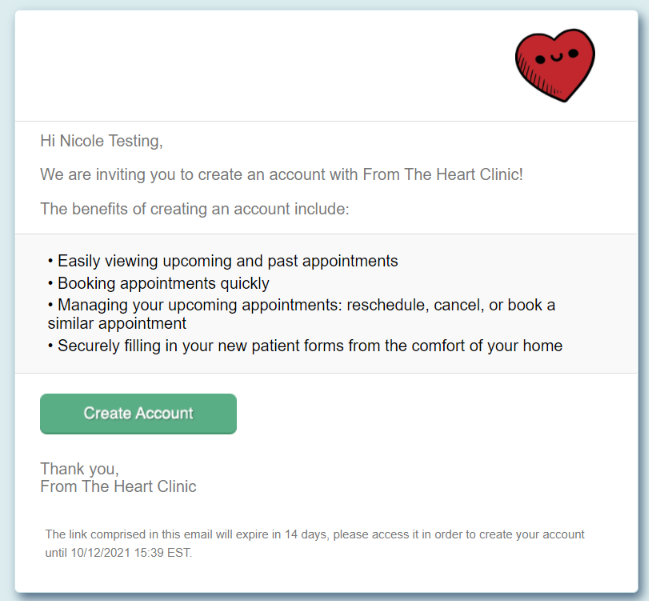Image resolution: width=649 pixels, height=601 pixels.
Task: Click the "Thank you," closing text
Action: point(79,468)
